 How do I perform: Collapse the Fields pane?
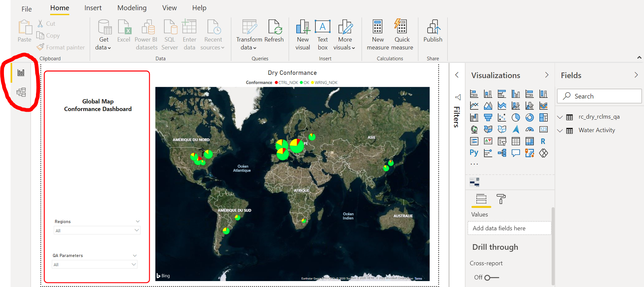[636, 75]
